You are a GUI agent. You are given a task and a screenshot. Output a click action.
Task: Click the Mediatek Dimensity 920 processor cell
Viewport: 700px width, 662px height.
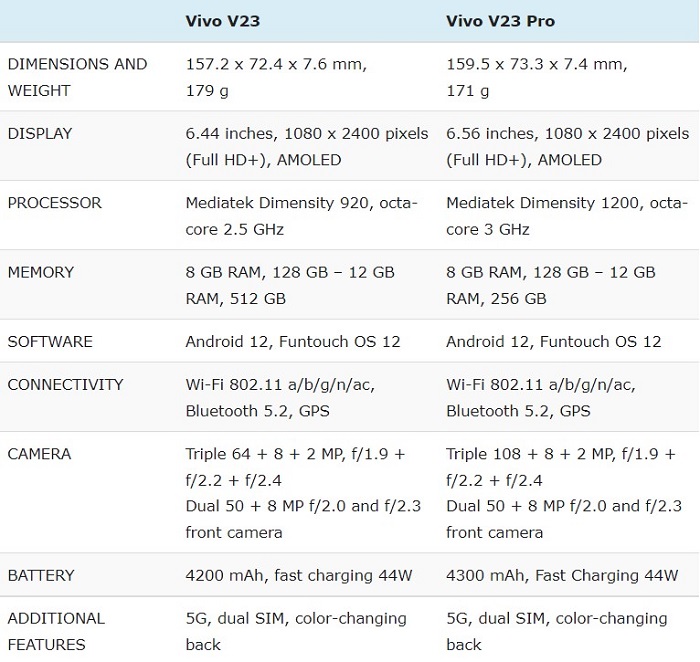coord(301,216)
